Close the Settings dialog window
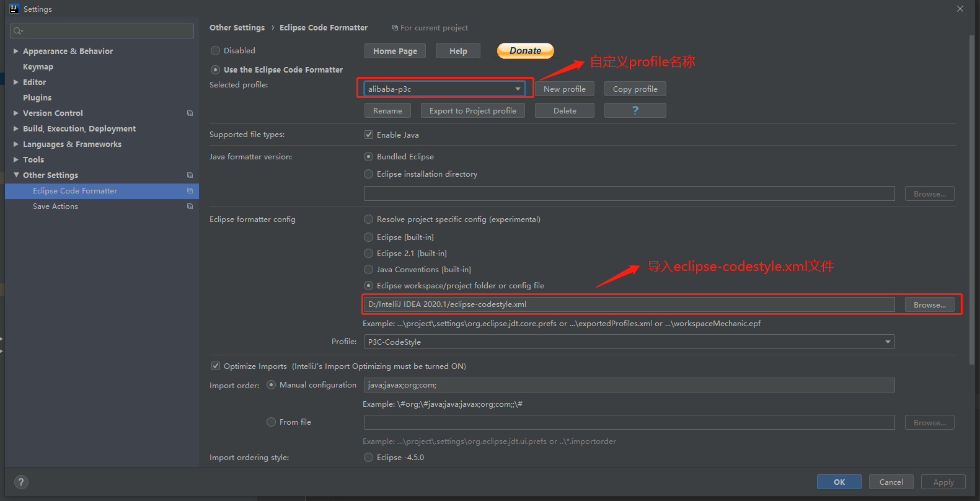 (960, 9)
